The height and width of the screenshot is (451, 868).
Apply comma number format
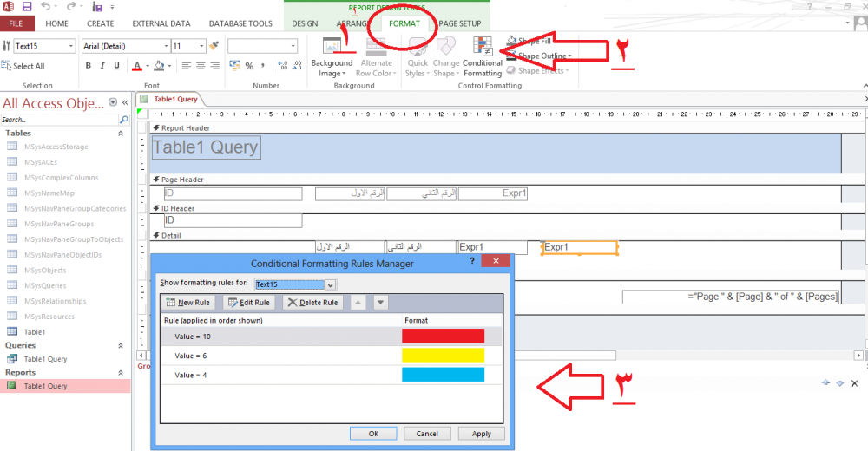click(x=263, y=66)
